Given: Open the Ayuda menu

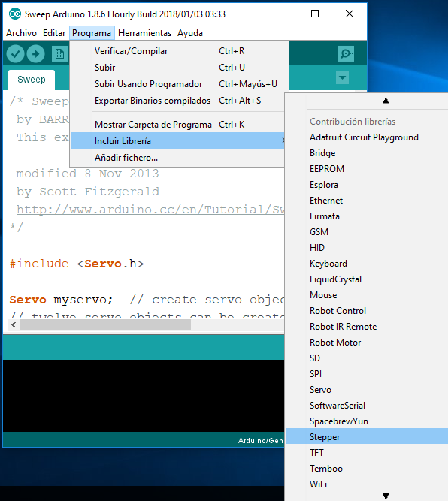Looking at the screenshot, I should pyautogui.click(x=190, y=33).
